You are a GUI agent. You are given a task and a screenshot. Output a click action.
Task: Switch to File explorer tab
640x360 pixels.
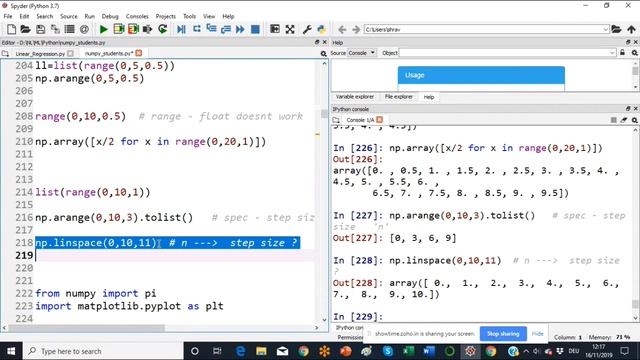398,97
